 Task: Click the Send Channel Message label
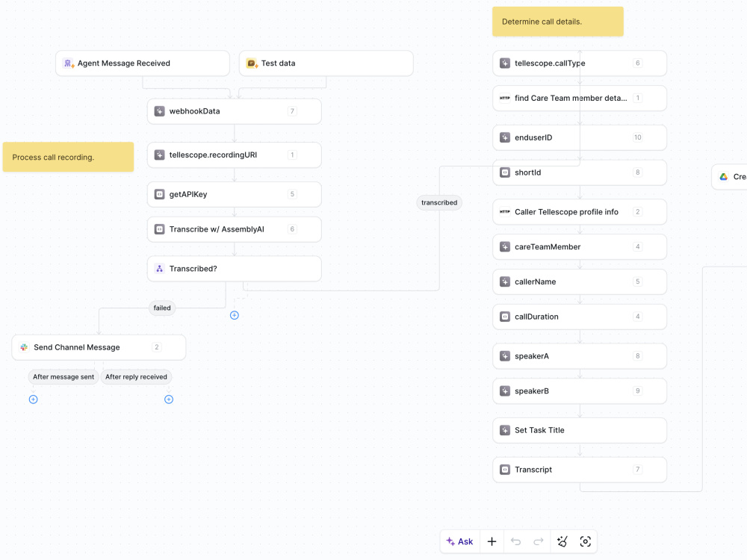pos(77,347)
